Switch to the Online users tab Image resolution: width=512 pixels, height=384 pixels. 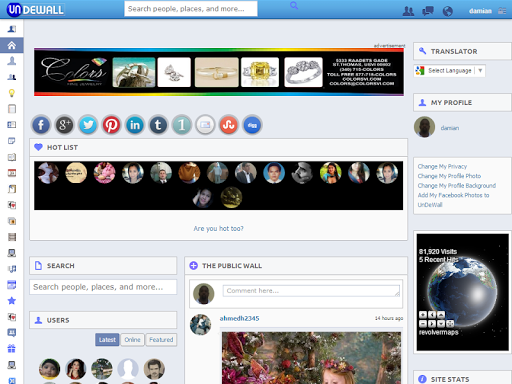(132, 340)
